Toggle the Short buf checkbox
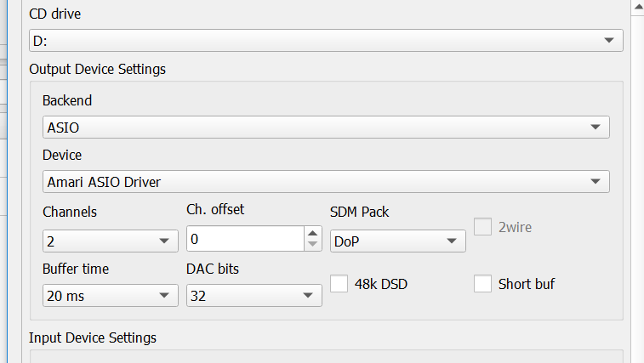The width and height of the screenshot is (644, 363). tap(483, 284)
